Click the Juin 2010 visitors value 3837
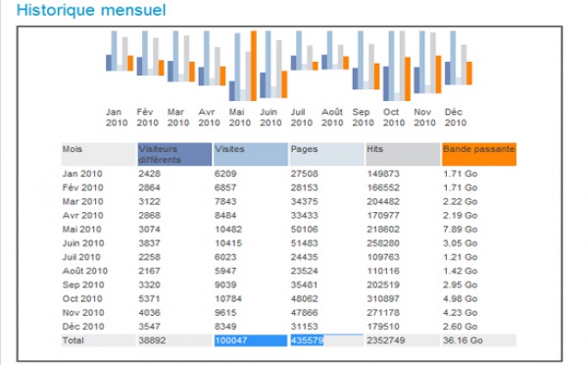This screenshot has height=365, width=588. (x=149, y=243)
